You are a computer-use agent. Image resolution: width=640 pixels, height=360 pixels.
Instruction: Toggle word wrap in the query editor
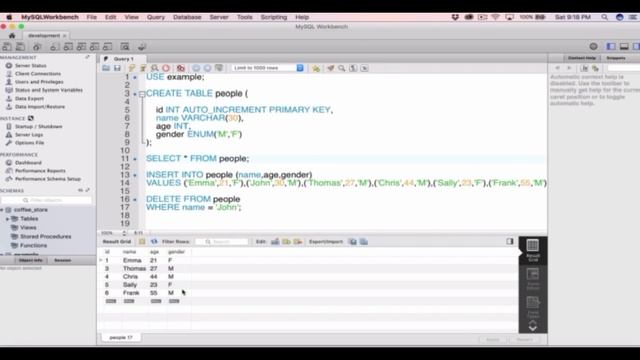364,68
